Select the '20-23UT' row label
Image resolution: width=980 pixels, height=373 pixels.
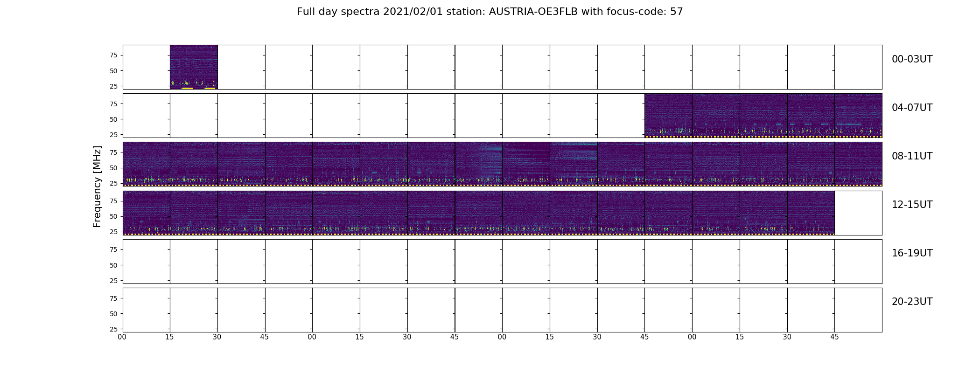pos(912,302)
